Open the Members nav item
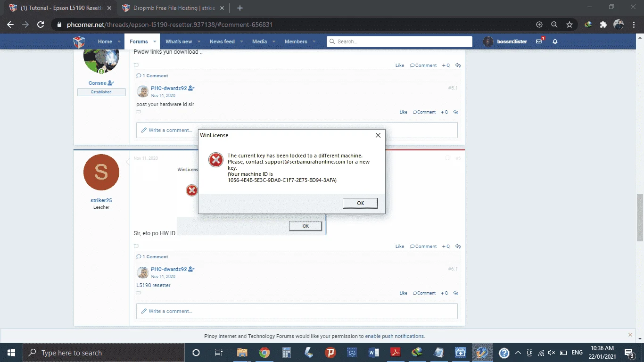The height and width of the screenshot is (362, 644). [x=296, y=41]
